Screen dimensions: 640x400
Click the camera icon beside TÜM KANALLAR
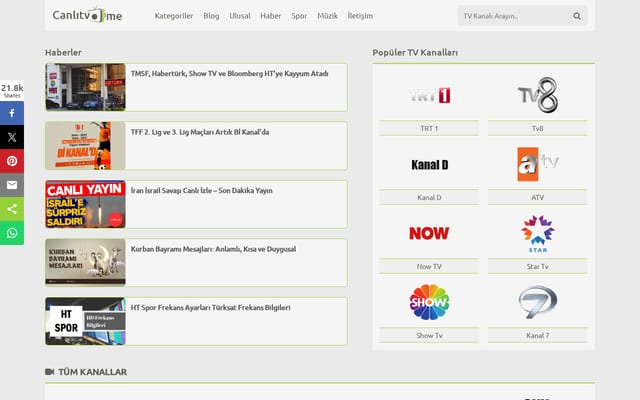(x=49, y=372)
